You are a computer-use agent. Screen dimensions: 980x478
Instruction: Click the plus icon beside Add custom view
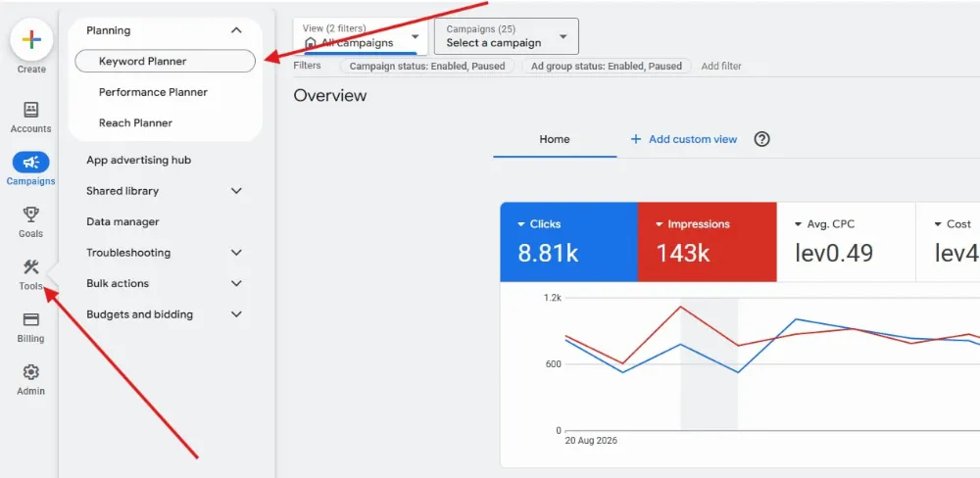[636, 139]
